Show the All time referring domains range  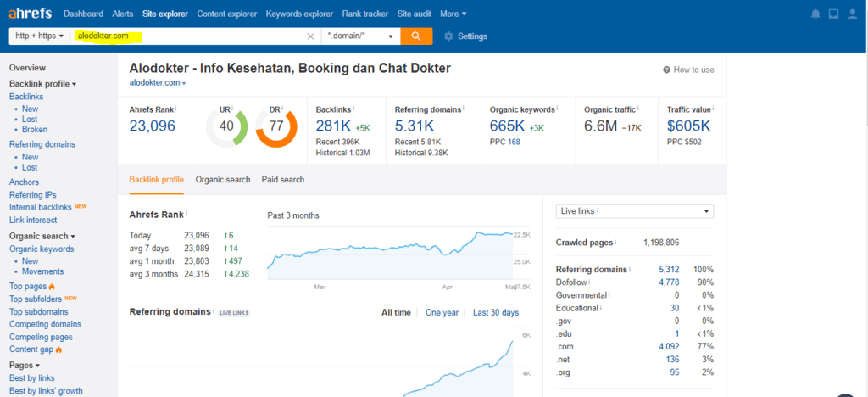[397, 313]
